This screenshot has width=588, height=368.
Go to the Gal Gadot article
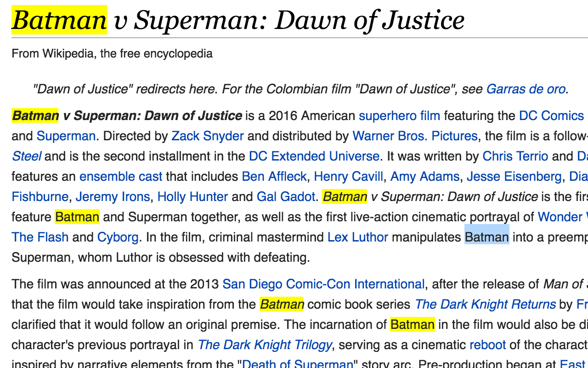(x=286, y=196)
